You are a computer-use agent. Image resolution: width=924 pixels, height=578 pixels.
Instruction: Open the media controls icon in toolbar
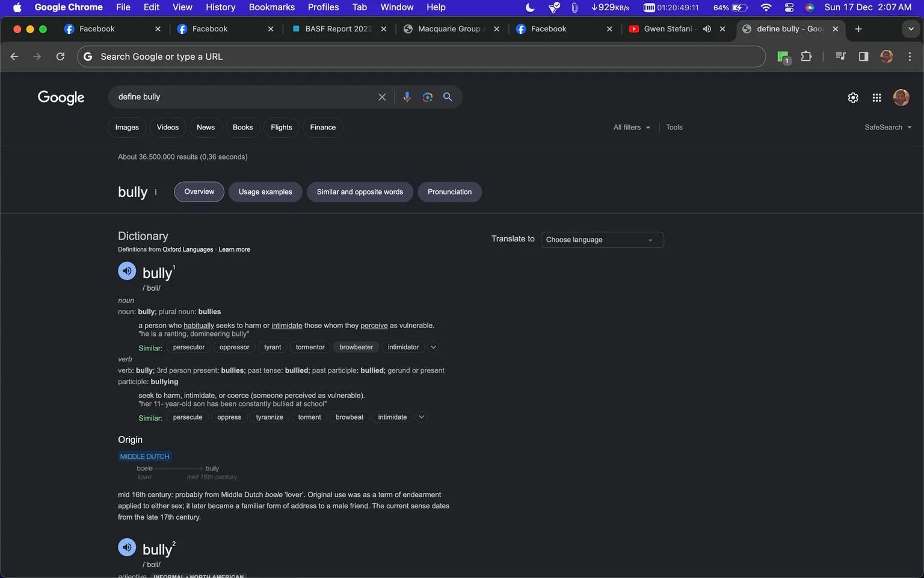point(840,57)
